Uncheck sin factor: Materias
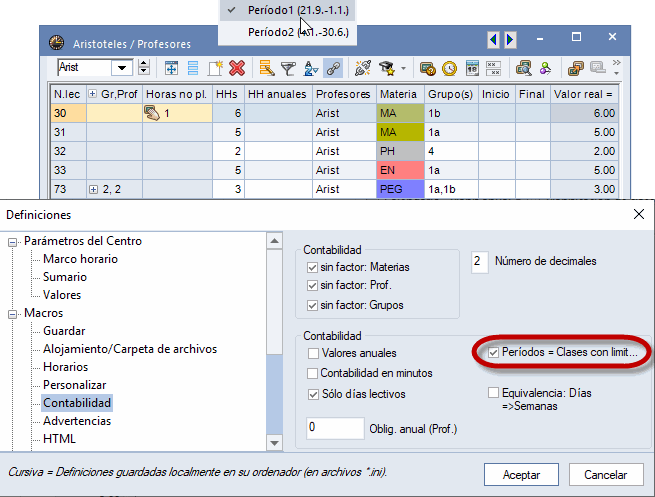Screen dimensions: 655x497 (312, 267)
